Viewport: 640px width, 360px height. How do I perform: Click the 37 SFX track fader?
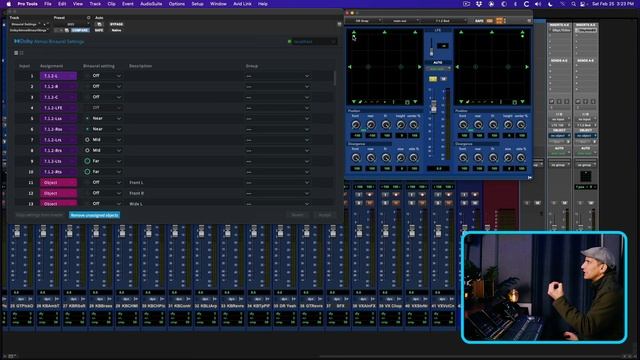pos(333,231)
